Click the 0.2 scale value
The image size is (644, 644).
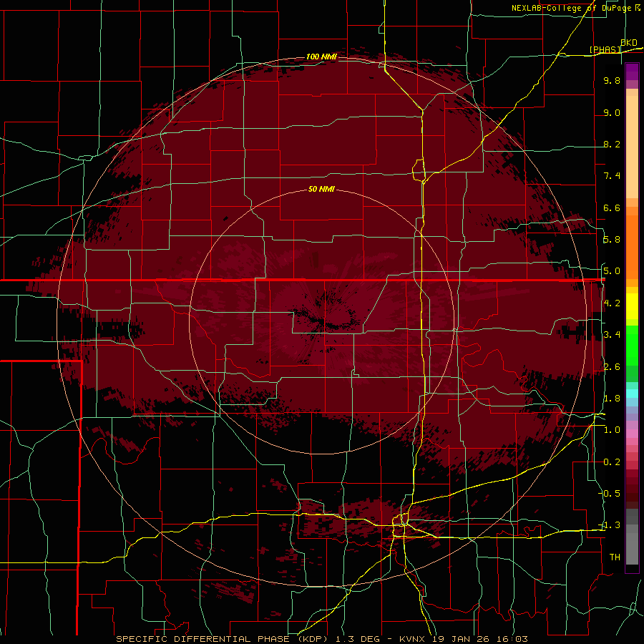click(x=612, y=462)
